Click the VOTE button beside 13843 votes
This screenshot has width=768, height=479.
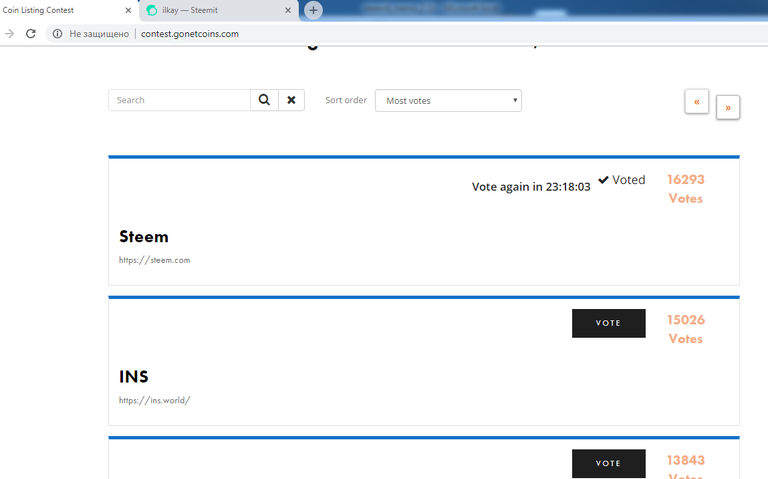pos(608,463)
